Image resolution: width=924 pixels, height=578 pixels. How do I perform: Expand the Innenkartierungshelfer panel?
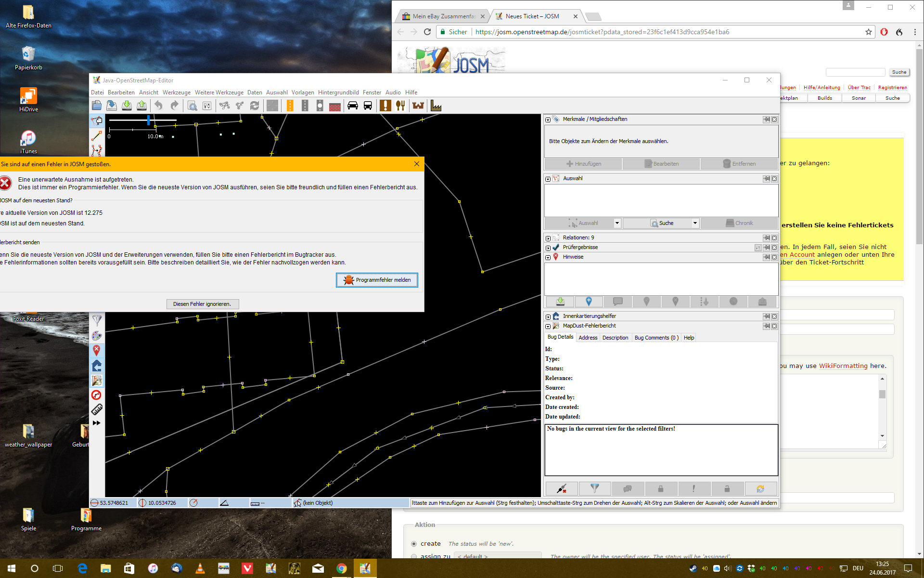pyautogui.click(x=548, y=316)
